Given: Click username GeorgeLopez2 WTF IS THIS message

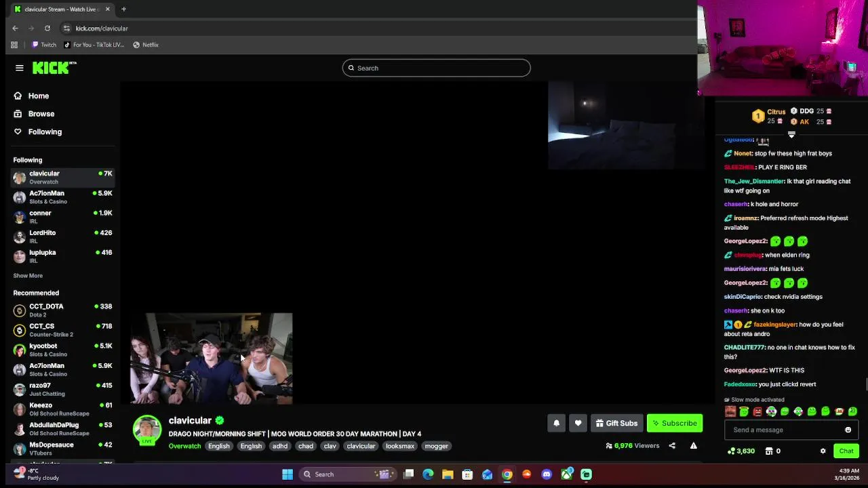Looking at the screenshot, I should click(745, 371).
